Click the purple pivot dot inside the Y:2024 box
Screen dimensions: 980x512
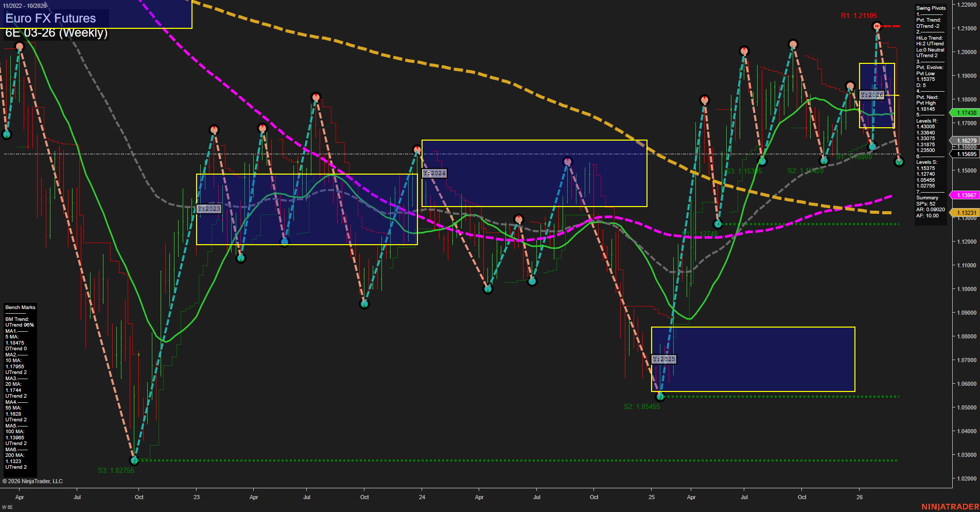567,160
